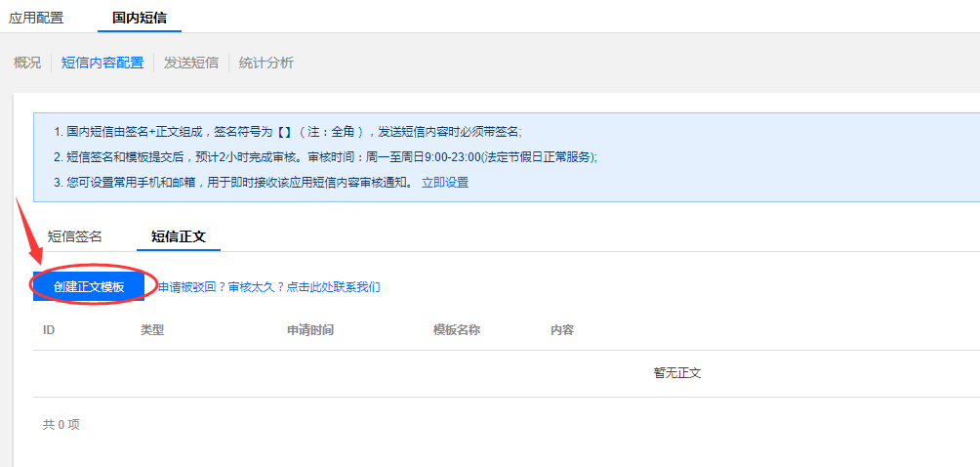Image resolution: width=980 pixels, height=467 pixels.
Task: Click the 申请时间 column header
Action: click(x=310, y=330)
